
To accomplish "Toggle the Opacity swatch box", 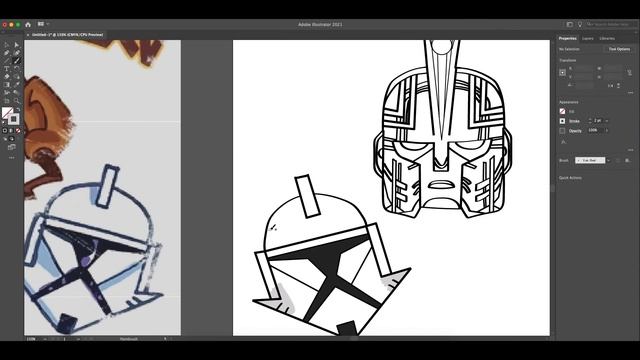I will [562, 131].
